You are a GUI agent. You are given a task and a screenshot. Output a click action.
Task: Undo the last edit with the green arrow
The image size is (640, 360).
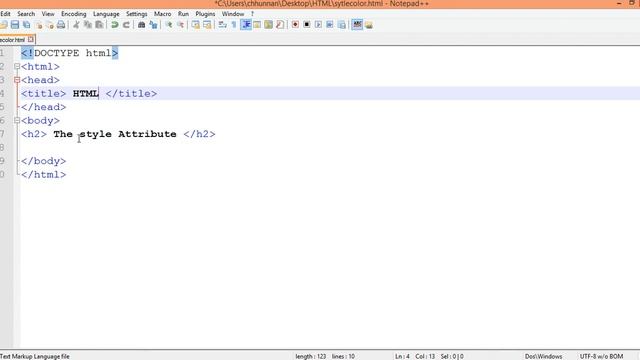[115, 25]
